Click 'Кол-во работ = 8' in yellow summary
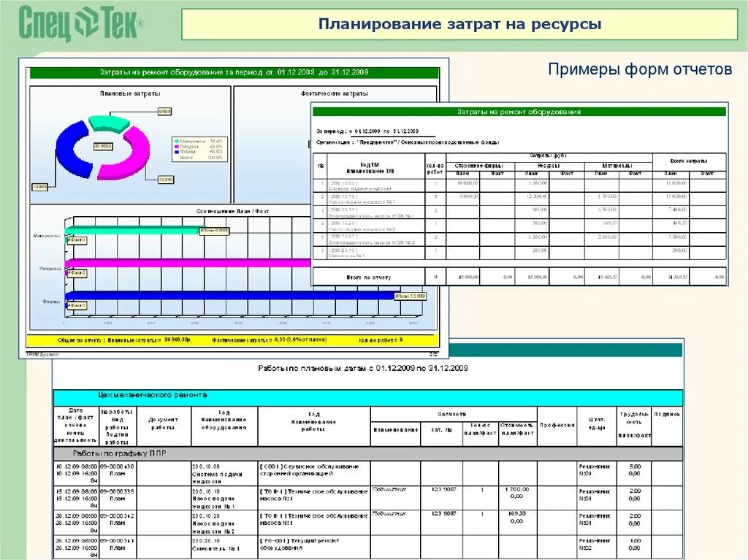 381,340
